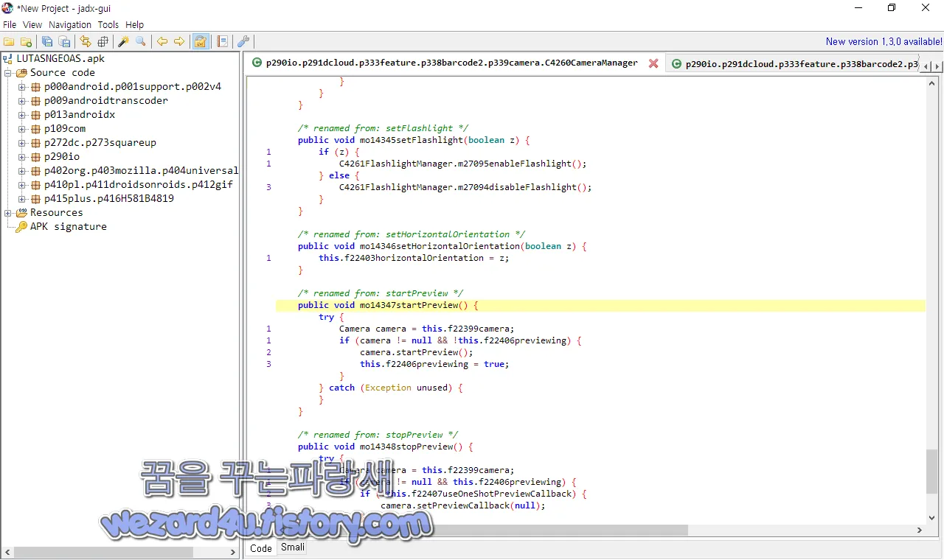Open the Navigation menu

[x=70, y=24]
